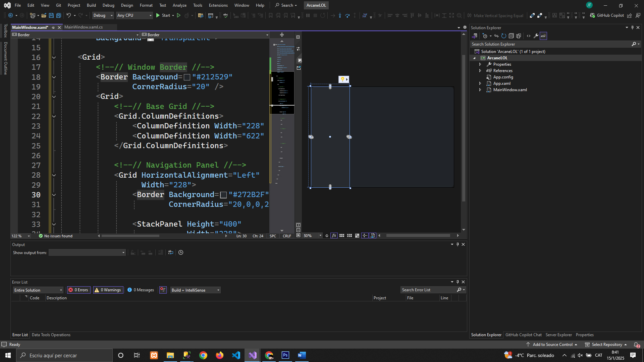Open properties wrench in Solution Explorer

coord(536,36)
